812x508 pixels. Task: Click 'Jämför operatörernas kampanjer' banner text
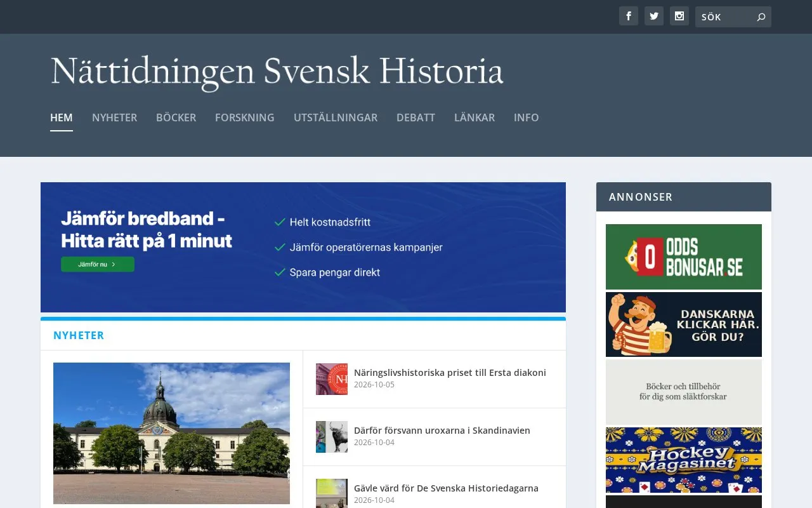point(366,247)
